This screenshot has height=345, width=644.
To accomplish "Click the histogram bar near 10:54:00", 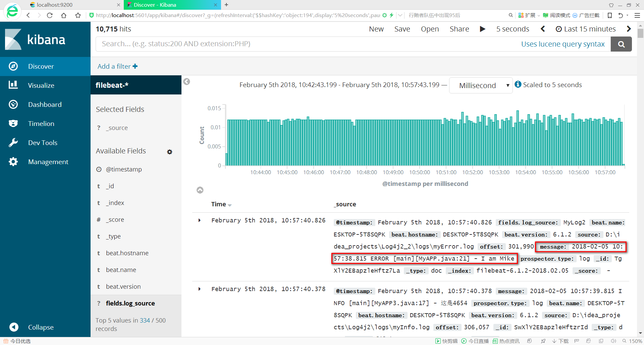I will pos(526,143).
